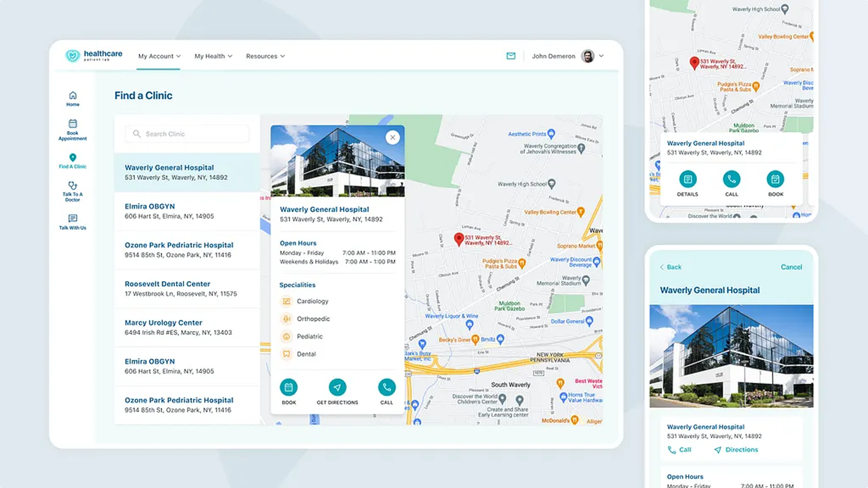Tap Back in the mobile detail screen
Image resolution: width=868 pixels, height=488 pixels.
tap(670, 267)
